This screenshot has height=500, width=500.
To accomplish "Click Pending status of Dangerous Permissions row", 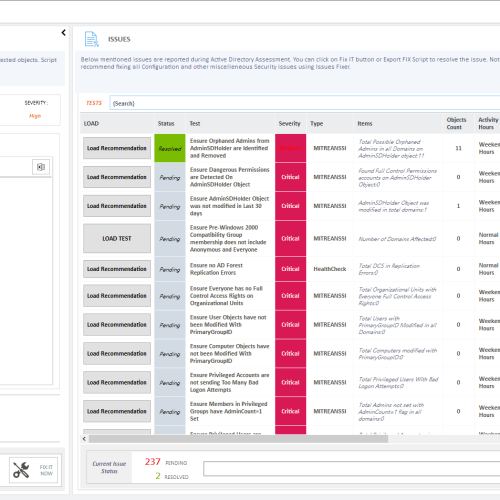I will pyautogui.click(x=170, y=177).
